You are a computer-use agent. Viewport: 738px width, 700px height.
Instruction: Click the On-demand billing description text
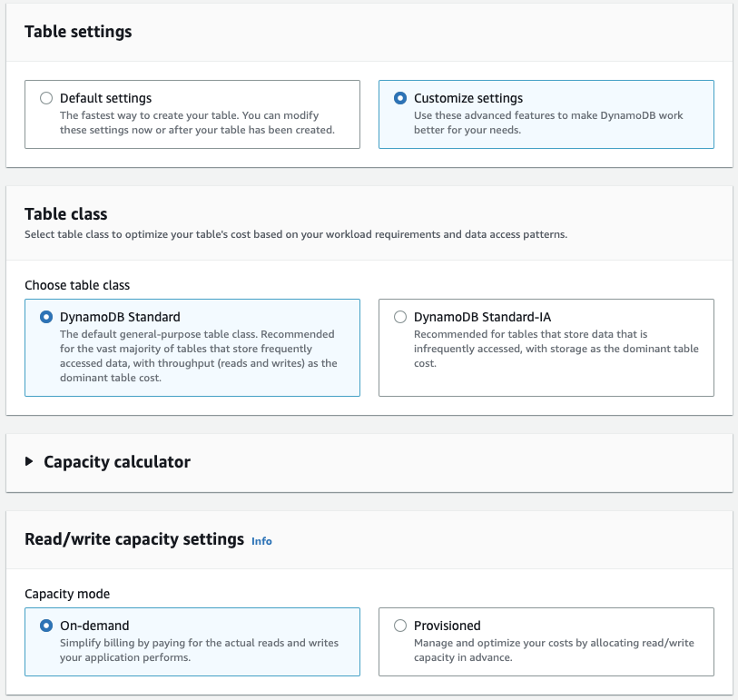click(x=199, y=650)
